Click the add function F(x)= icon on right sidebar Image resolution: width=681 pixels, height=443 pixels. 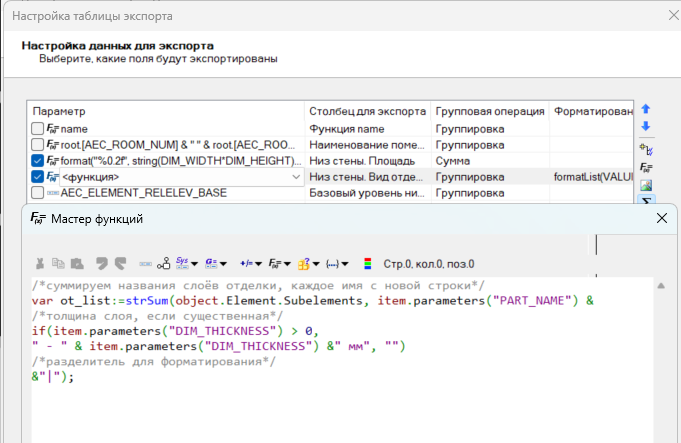click(645, 167)
